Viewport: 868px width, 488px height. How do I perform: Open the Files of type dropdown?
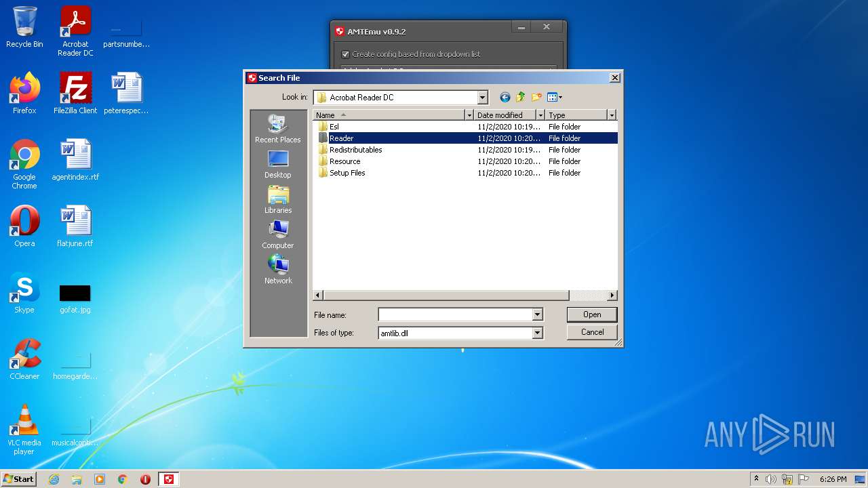[537, 333]
